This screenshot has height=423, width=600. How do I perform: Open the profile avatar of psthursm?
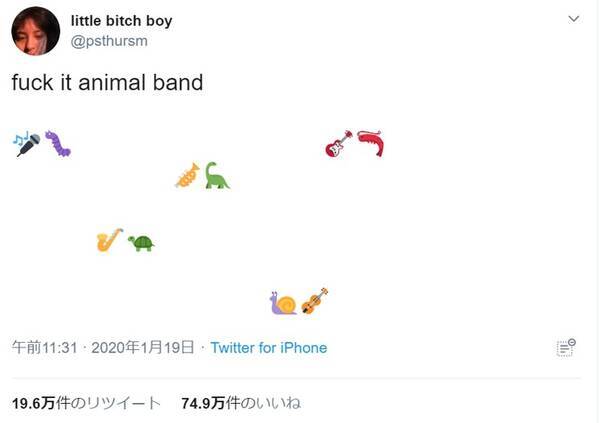[35, 30]
